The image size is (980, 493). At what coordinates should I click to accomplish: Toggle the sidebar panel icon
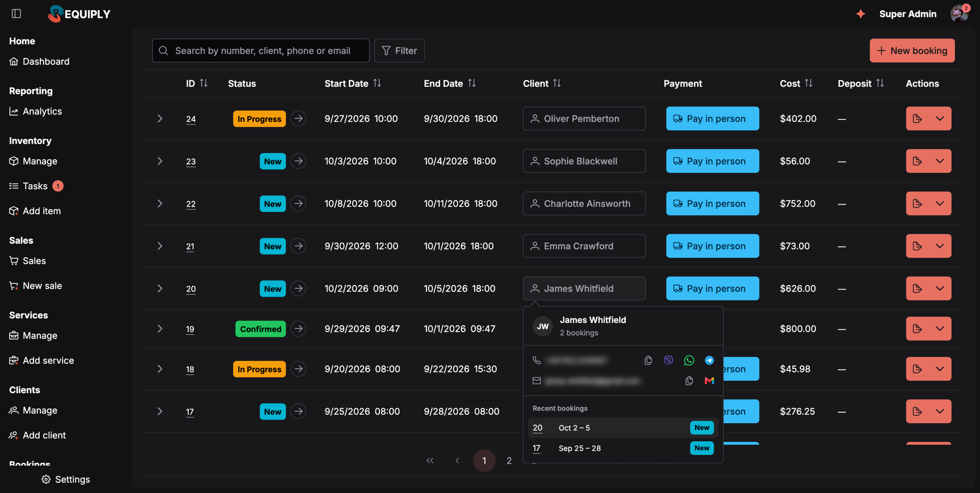click(x=16, y=14)
